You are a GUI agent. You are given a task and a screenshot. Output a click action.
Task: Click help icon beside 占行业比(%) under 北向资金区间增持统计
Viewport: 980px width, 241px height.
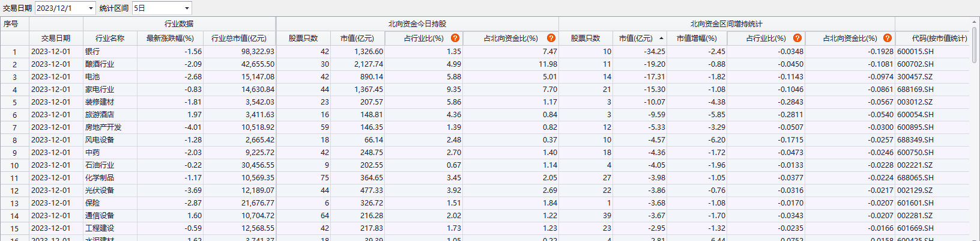point(797,38)
